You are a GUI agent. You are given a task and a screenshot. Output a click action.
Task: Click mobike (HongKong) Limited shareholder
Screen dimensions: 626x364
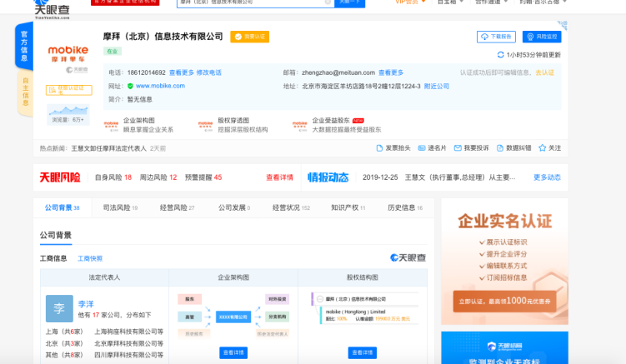(x=355, y=312)
